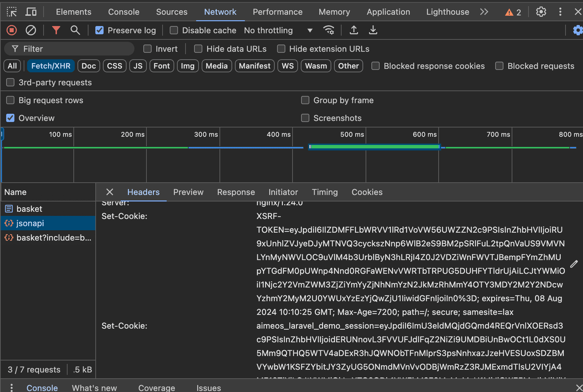This screenshot has height=392, width=583.
Task: Import HAR file upload icon
Action: tap(354, 30)
